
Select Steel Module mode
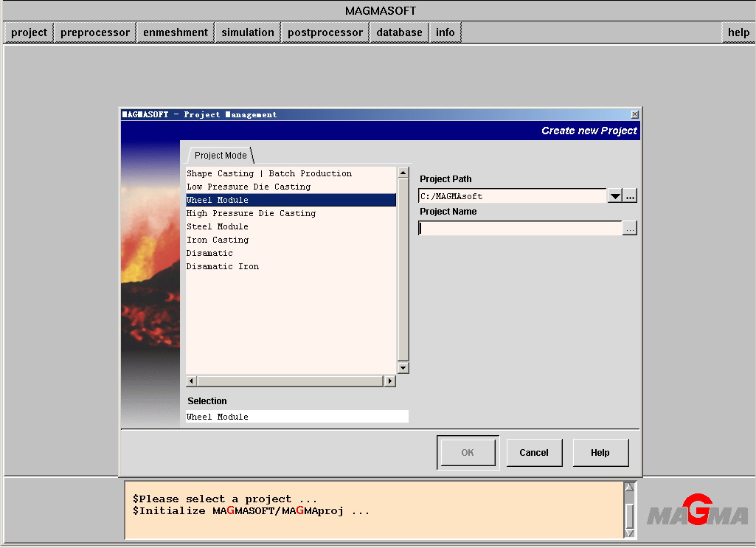tap(291, 226)
